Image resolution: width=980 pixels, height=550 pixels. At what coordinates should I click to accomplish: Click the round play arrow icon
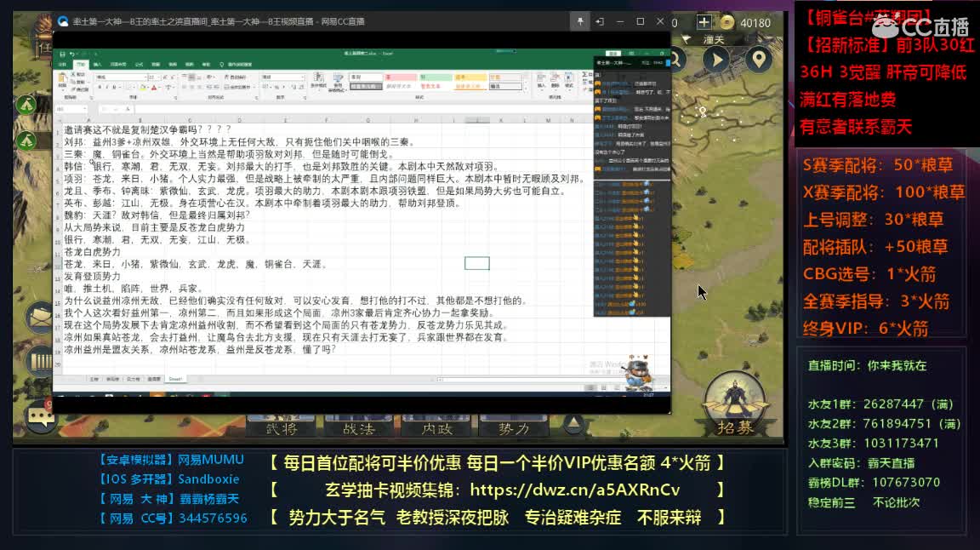pos(717,60)
